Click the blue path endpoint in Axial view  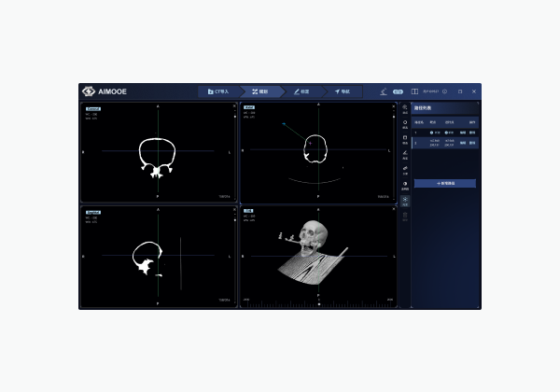284,124
